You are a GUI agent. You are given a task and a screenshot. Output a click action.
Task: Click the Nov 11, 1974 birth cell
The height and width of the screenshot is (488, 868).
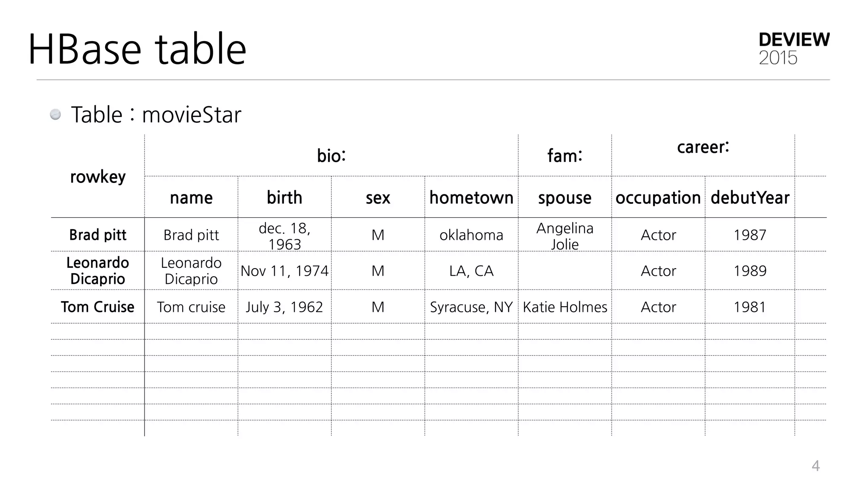(x=284, y=271)
